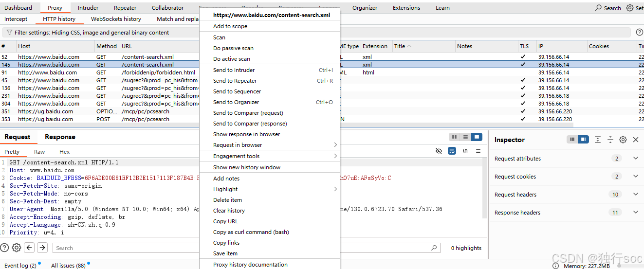
Task: Dock the Inspector panel on the right
Action: point(583,140)
